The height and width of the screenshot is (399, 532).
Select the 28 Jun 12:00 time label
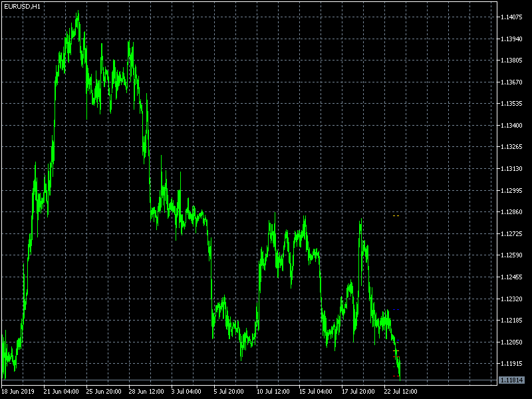coord(146,392)
